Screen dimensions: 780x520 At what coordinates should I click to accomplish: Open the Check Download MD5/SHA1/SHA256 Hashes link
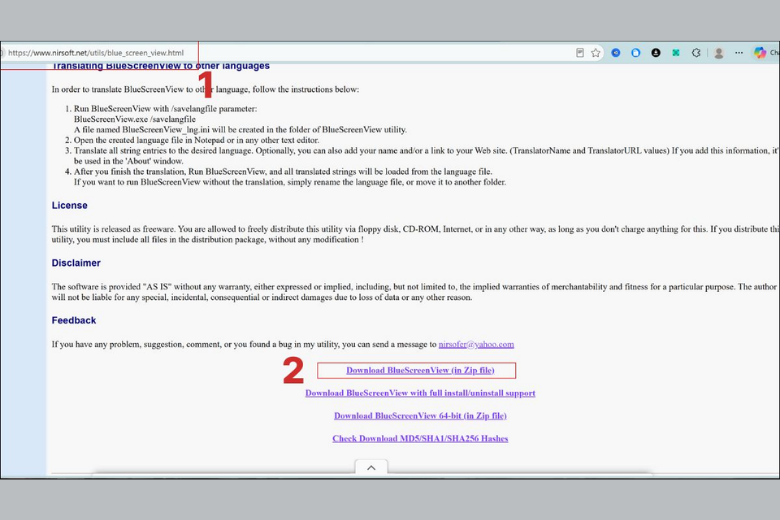[x=420, y=438]
